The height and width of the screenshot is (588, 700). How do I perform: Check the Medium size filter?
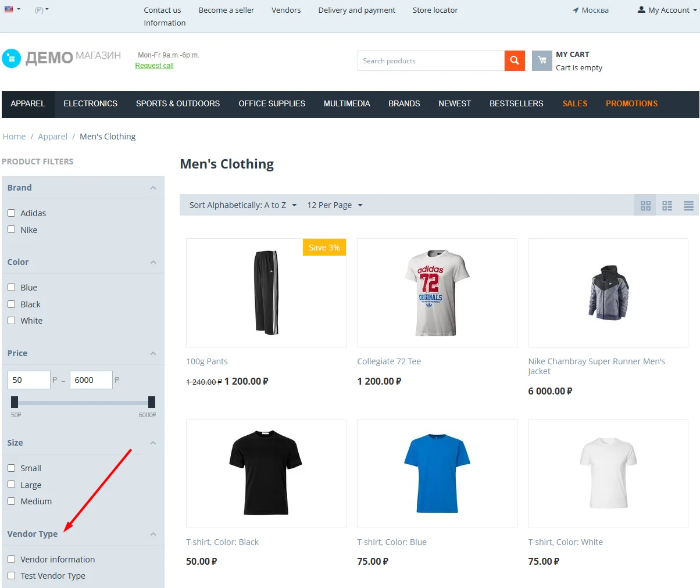click(11, 501)
